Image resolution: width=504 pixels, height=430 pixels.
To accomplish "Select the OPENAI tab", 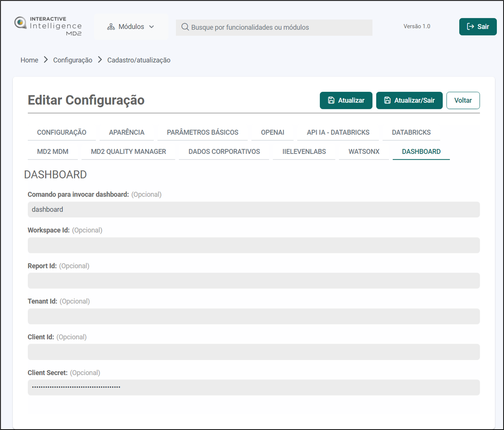I will click(272, 133).
